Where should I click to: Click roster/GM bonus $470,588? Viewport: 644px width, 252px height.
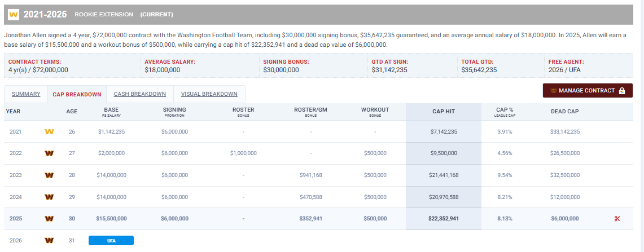pos(311,197)
